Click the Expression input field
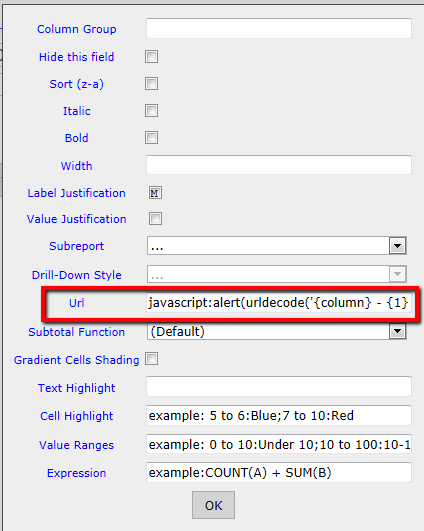 tap(279, 473)
